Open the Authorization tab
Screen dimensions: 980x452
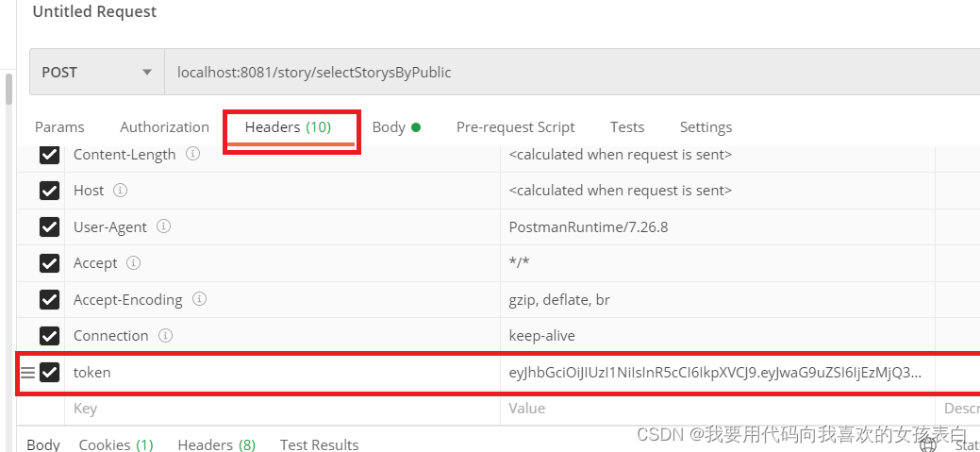pyautogui.click(x=164, y=127)
